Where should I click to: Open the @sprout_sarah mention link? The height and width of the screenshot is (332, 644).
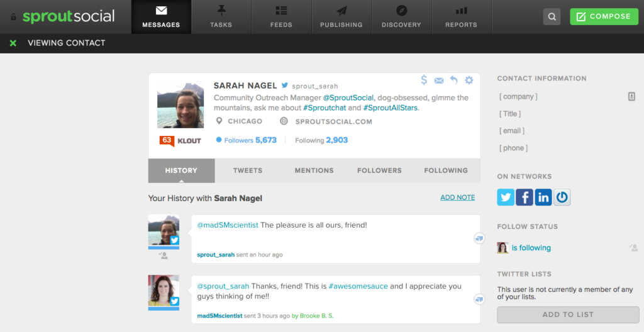click(x=223, y=286)
